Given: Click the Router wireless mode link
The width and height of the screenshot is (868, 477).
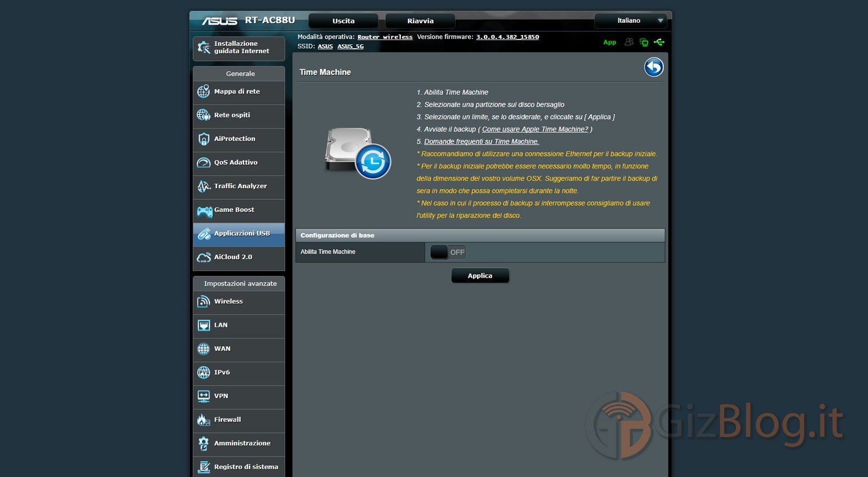Looking at the screenshot, I should [x=385, y=37].
